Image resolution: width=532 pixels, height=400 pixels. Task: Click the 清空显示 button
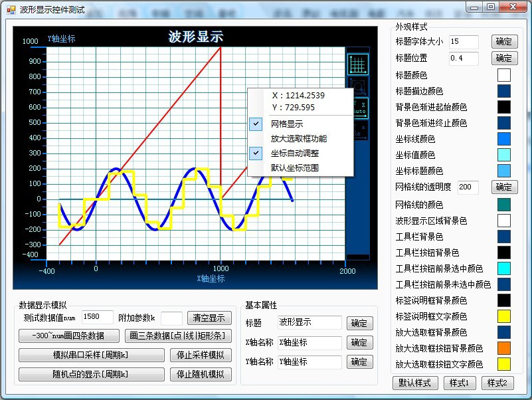[209, 318]
